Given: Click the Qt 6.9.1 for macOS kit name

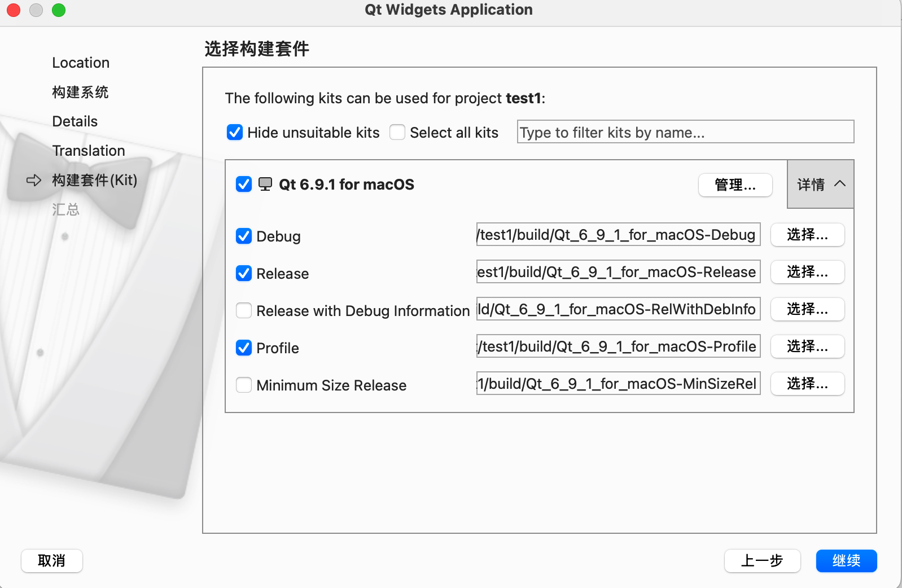Looking at the screenshot, I should coord(347,185).
